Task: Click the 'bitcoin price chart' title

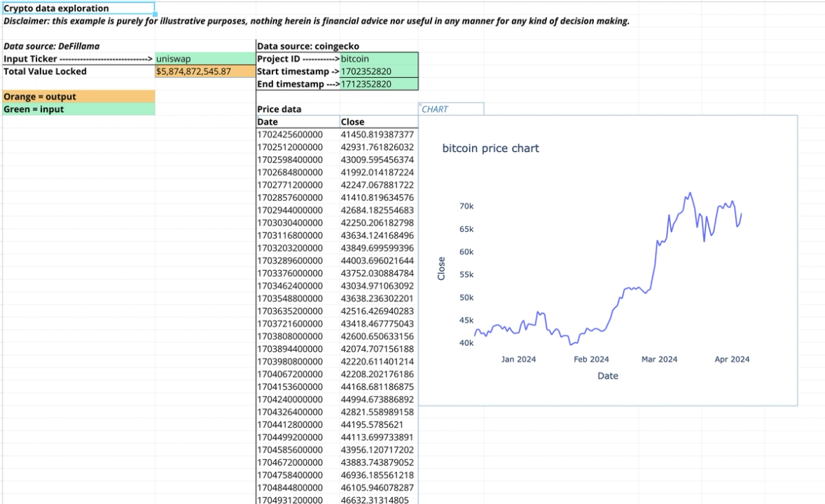Action: [490, 148]
